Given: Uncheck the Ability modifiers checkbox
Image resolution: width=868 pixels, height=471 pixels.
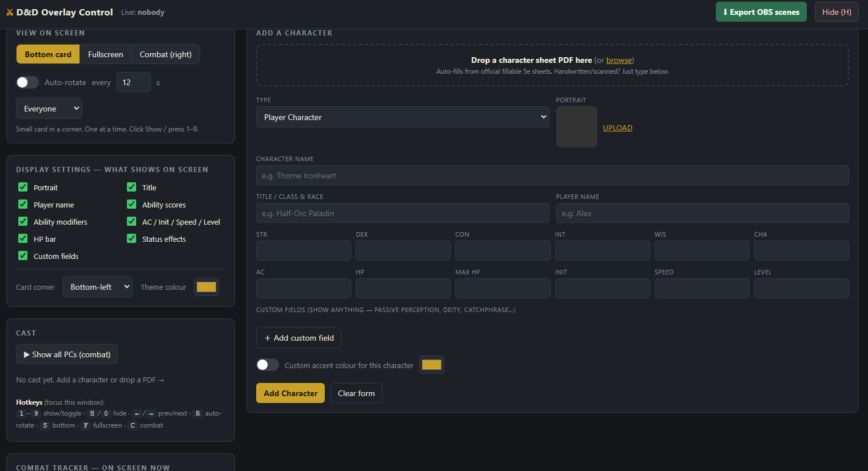Looking at the screenshot, I should [x=23, y=221].
